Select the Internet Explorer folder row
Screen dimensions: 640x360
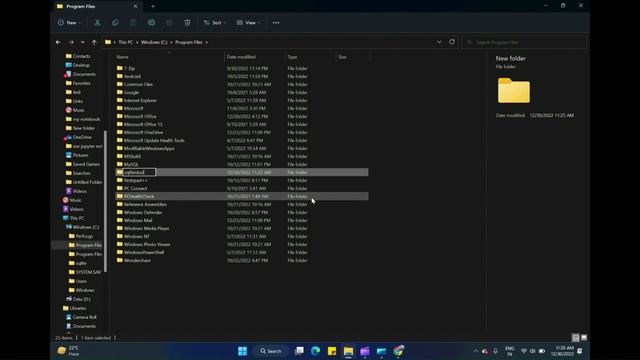[242, 100]
